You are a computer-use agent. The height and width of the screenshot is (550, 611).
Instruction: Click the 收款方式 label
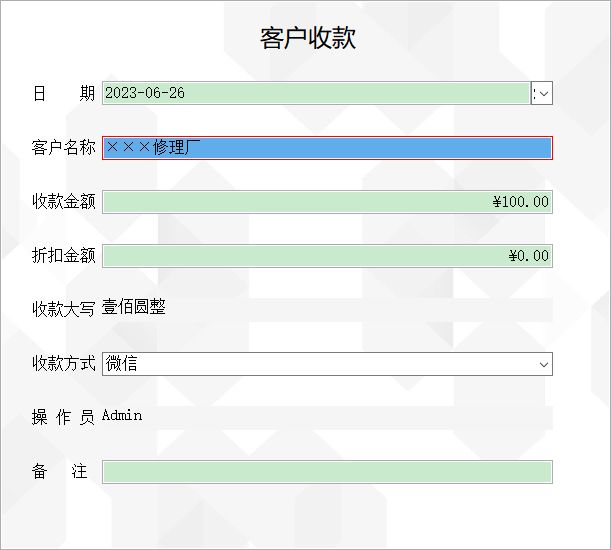point(64,363)
